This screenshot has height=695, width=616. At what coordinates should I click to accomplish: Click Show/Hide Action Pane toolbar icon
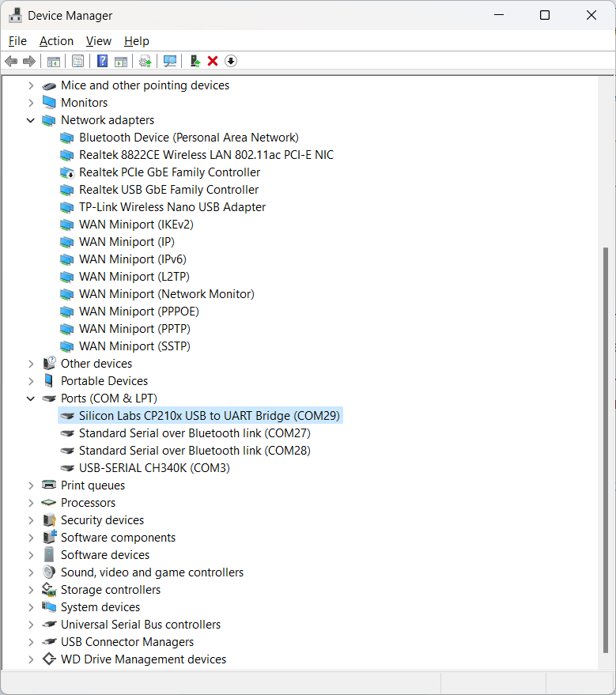click(x=120, y=61)
